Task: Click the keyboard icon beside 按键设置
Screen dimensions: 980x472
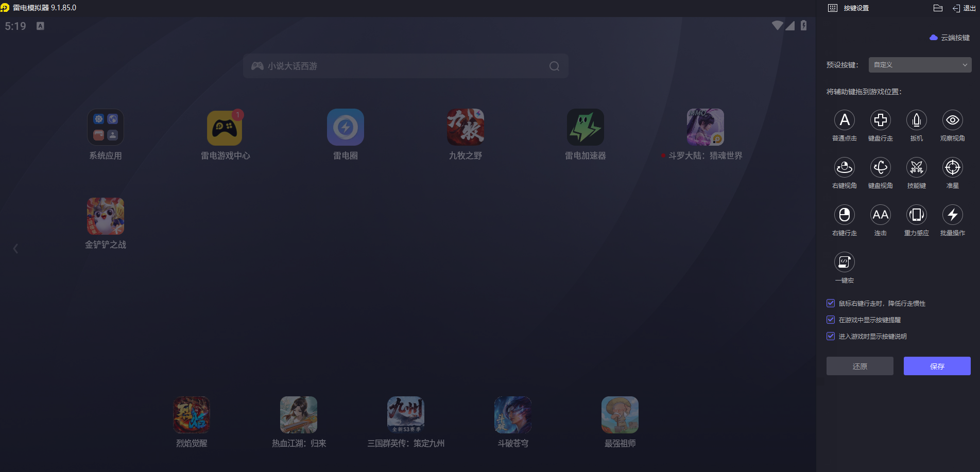Action: [833, 8]
